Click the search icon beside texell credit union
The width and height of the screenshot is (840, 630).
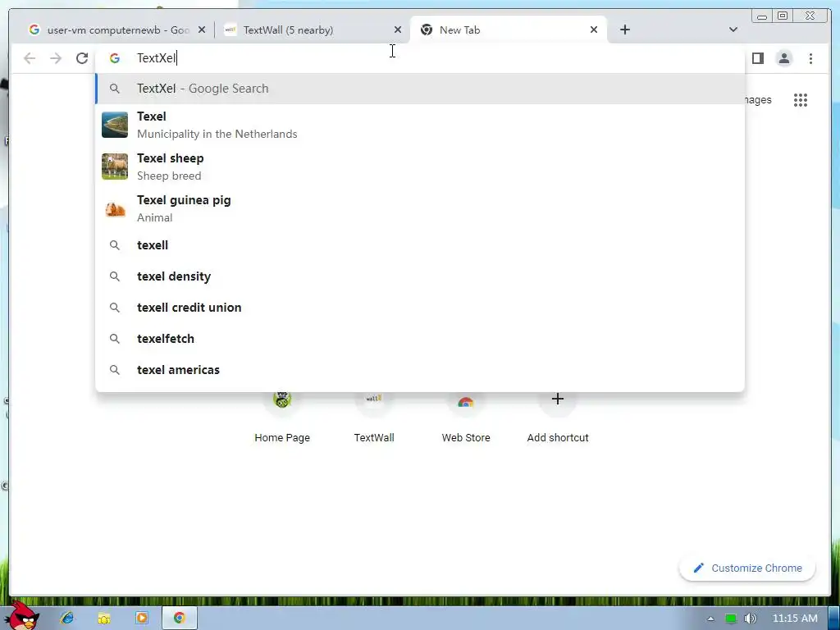pos(115,308)
